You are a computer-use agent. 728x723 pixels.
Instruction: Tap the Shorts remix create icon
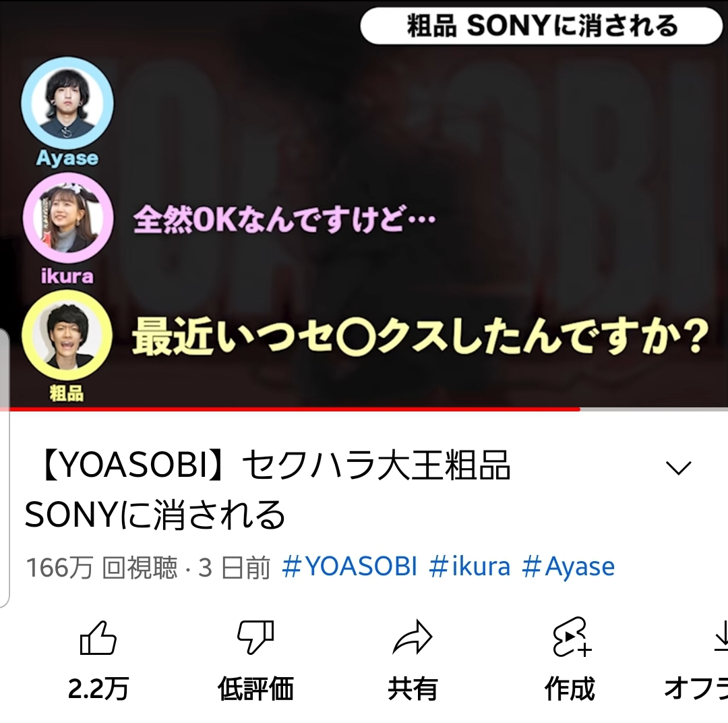click(571, 637)
